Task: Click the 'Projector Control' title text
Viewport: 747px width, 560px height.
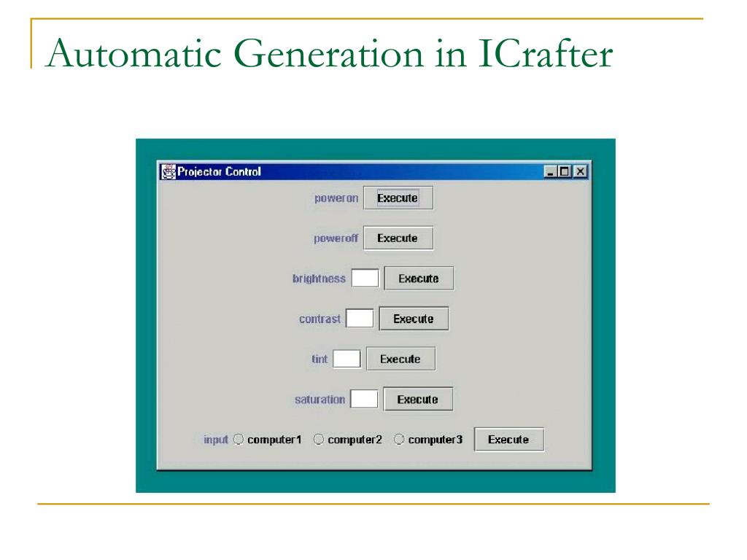Action: point(219,171)
